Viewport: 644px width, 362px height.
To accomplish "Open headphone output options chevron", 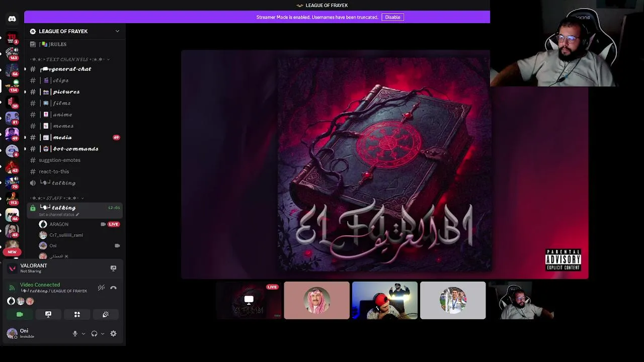I will (102, 333).
